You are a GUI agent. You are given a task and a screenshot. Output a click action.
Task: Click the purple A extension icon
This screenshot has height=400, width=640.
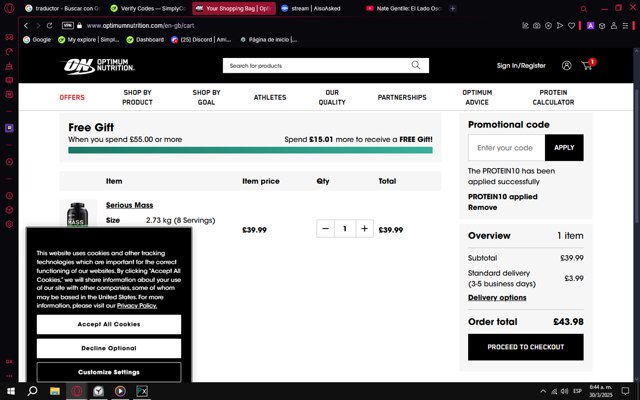point(590,25)
